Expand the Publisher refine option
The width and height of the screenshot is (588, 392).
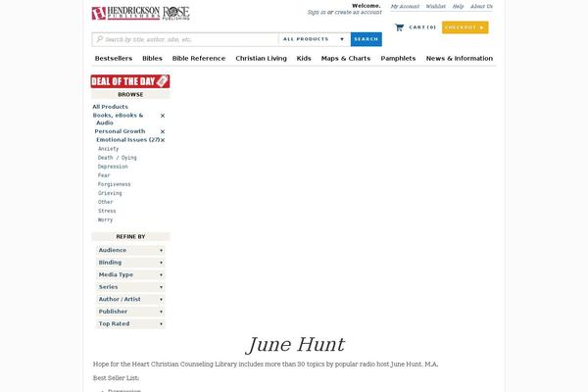coord(130,312)
